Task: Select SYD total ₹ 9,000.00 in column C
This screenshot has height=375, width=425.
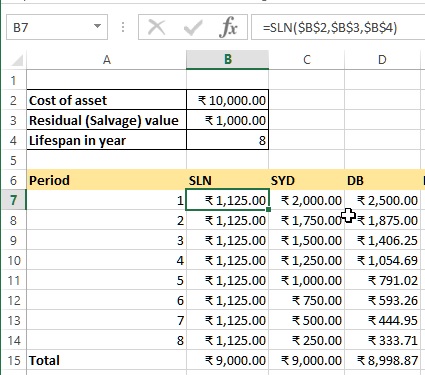Action: click(307, 360)
